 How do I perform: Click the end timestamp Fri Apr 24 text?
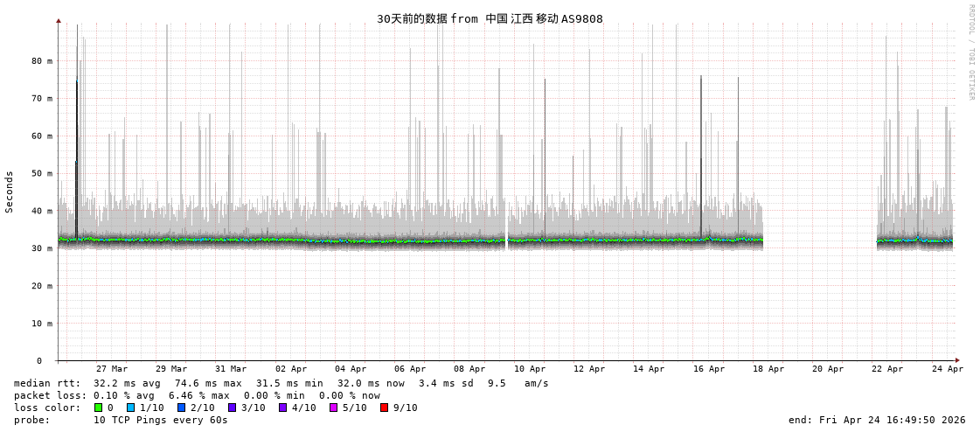pyautogui.click(x=877, y=420)
